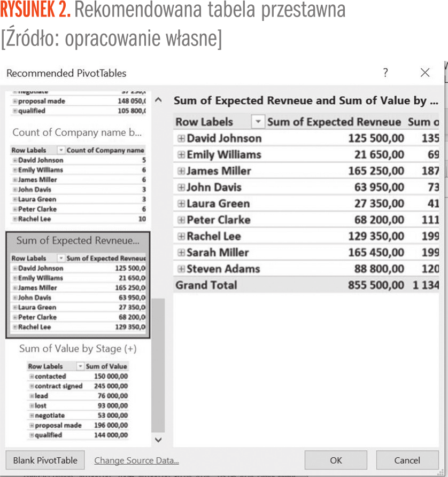Screen dimensions: 448x477
Task: Open Row Labels filter dropdown in preview
Action: [258, 122]
